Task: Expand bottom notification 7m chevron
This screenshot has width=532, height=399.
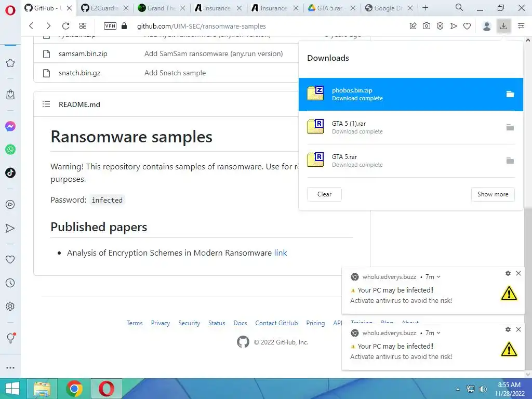Action: pyautogui.click(x=438, y=333)
